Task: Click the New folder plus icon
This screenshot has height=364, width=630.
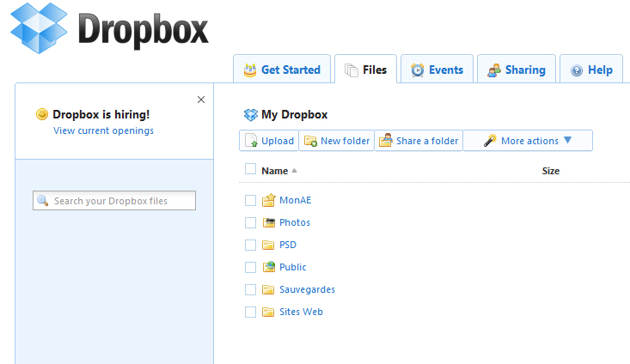Action: coord(310,141)
